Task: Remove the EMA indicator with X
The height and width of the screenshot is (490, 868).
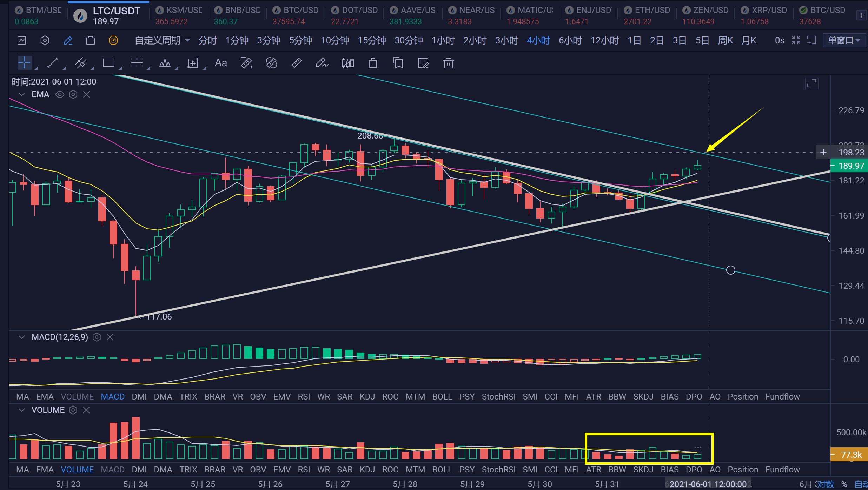Action: [x=86, y=94]
